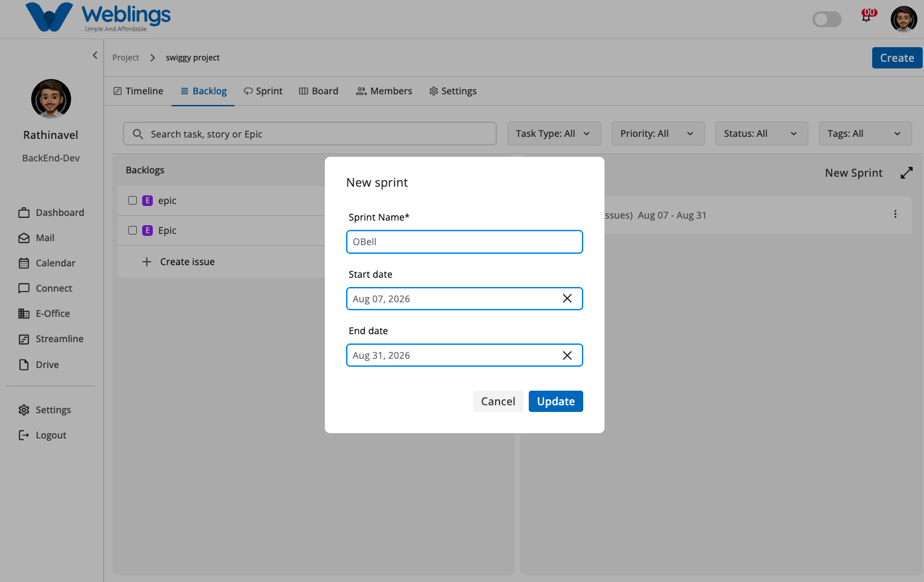Switch to the Timeline tab
Screen dimensions: 924x582
[138, 91]
